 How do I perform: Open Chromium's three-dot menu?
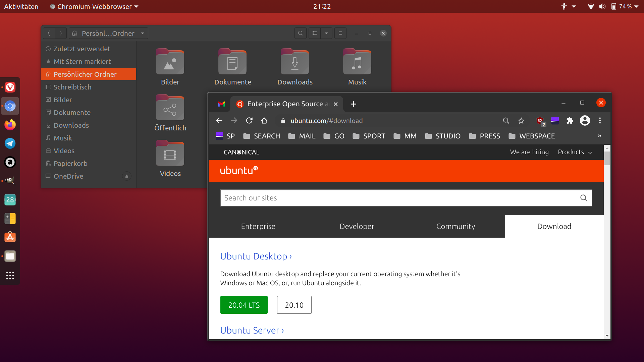(600, 121)
